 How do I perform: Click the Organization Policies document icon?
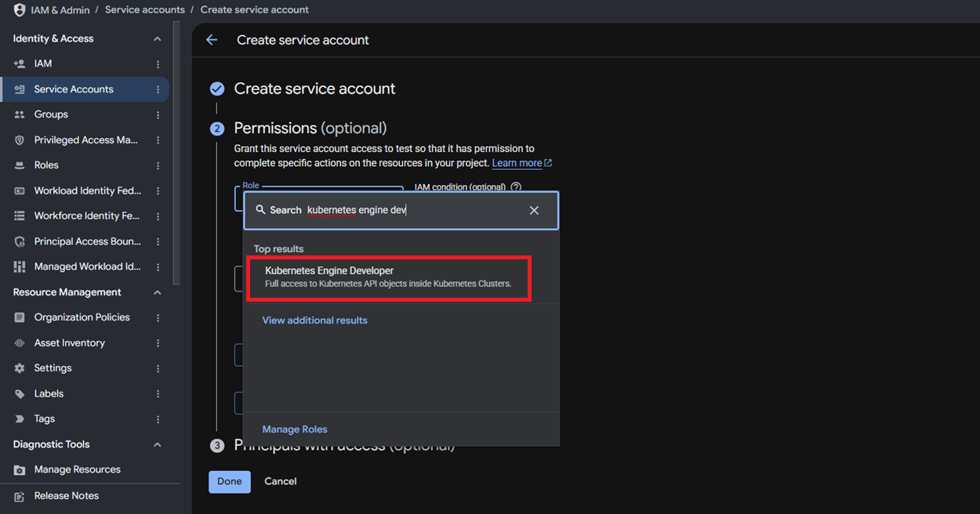point(20,317)
